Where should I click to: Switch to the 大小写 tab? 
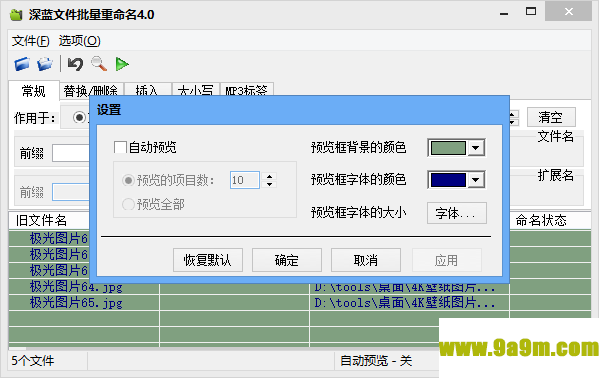(196, 90)
